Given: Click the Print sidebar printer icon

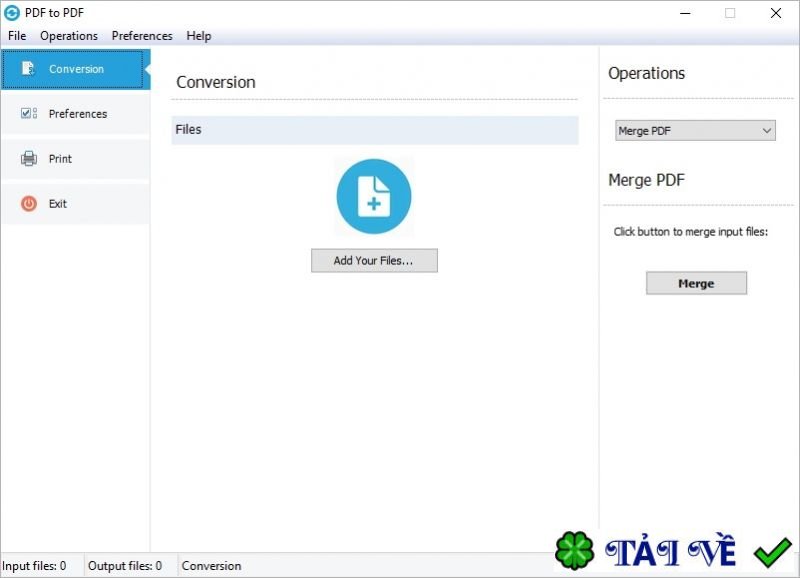Looking at the screenshot, I should [29, 159].
